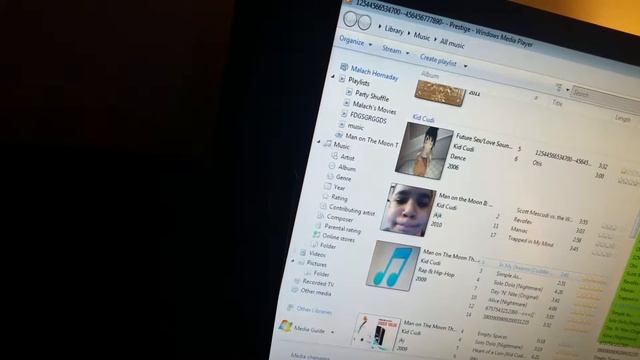Select the Future Sex/Love Sounds album art thumbnail

pyautogui.click(x=424, y=151)
